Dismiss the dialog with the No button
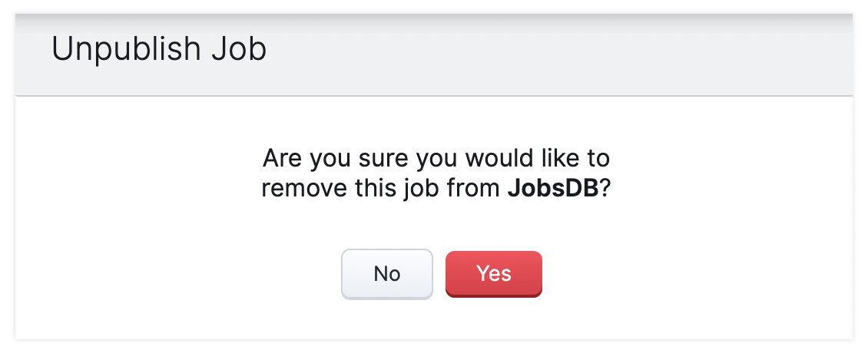This screenshot has height=353, width=868. coord(386,273)
